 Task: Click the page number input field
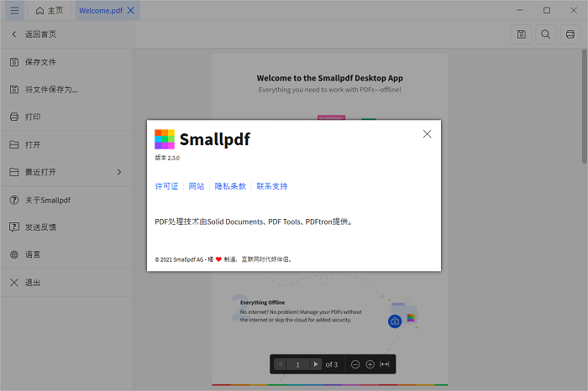pyautogui.click(x=297, y=364)
